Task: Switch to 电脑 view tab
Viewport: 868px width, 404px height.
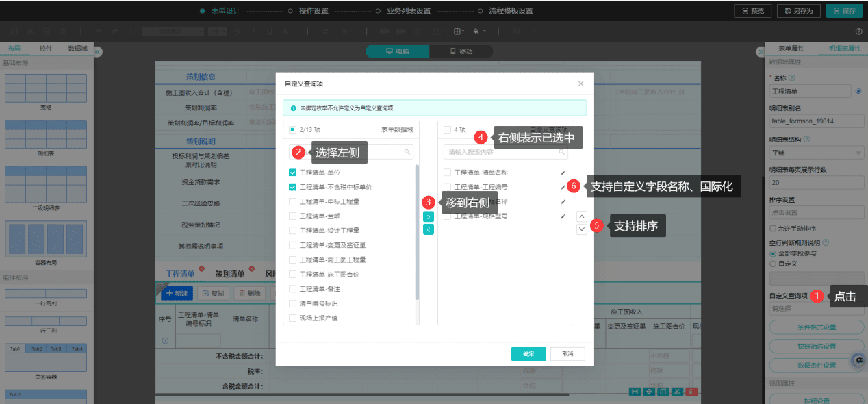Action: point(398,51)
